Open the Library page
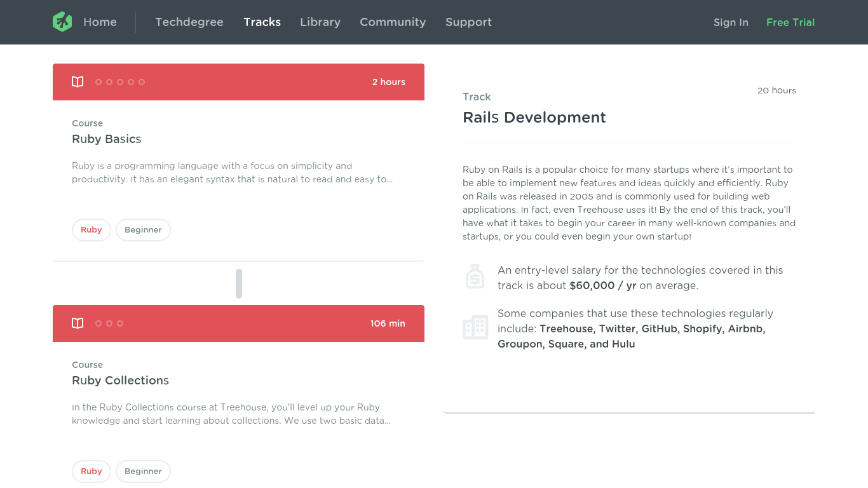 point(320,22)
